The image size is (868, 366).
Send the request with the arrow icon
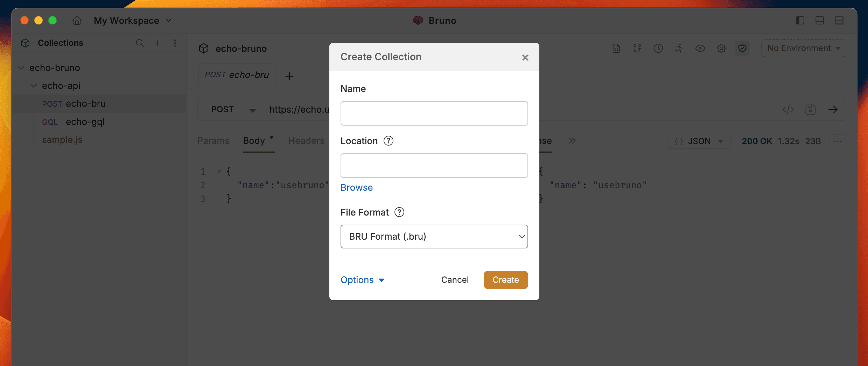833,109
